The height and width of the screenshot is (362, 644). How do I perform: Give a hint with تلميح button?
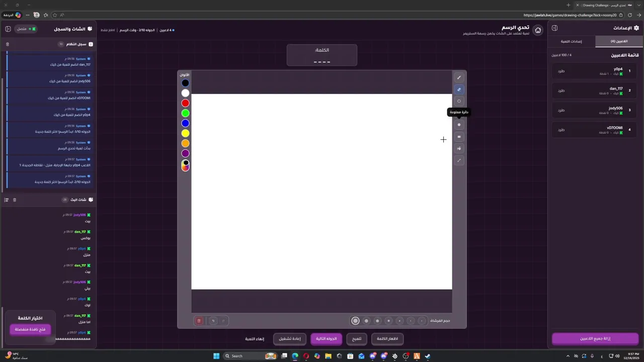(x=357, y=339)
